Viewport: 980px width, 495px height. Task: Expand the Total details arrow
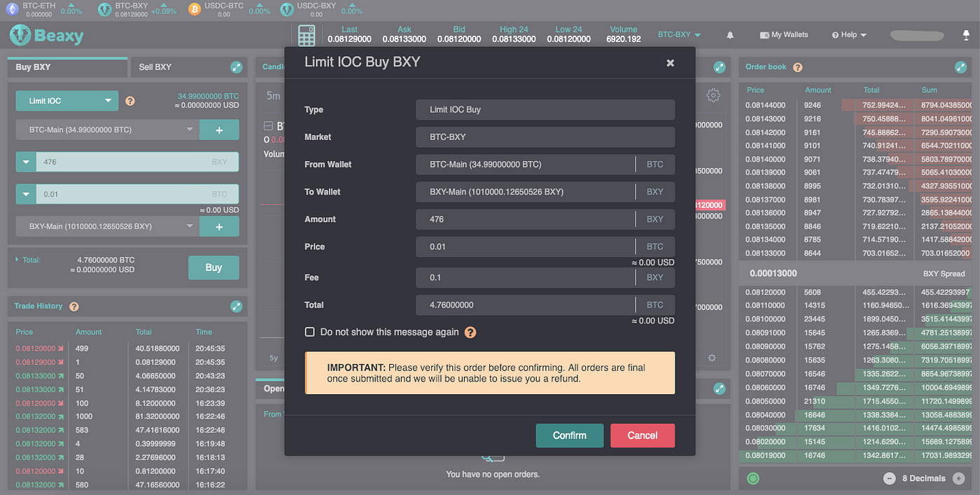click(17, 260)
